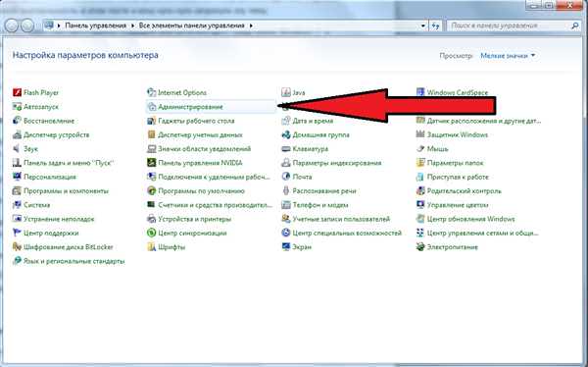Viewport: 588px width, 367px height.
Task: Open the Центр синхронизации green icon
Action: pos(152,233)
